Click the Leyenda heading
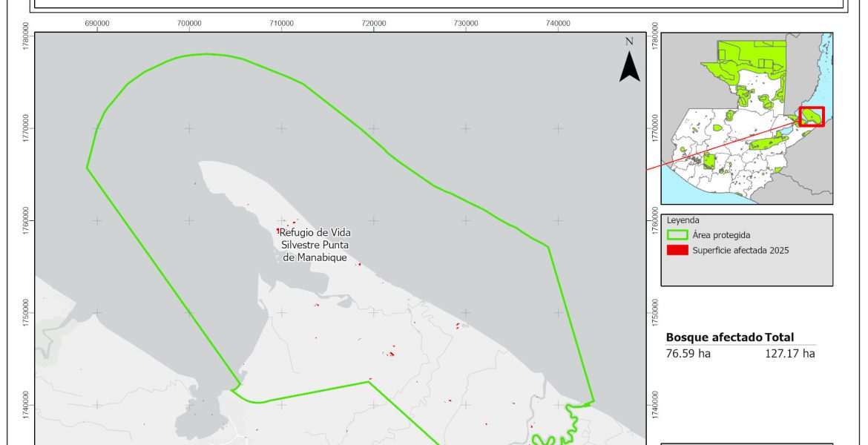 (683, 220)
